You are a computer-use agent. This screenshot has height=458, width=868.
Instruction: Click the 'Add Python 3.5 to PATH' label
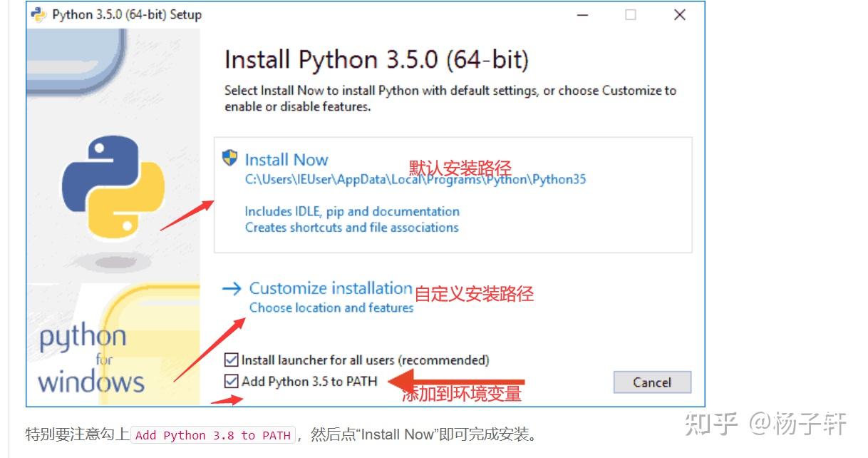pyautogui.click(x=309, y=381)
